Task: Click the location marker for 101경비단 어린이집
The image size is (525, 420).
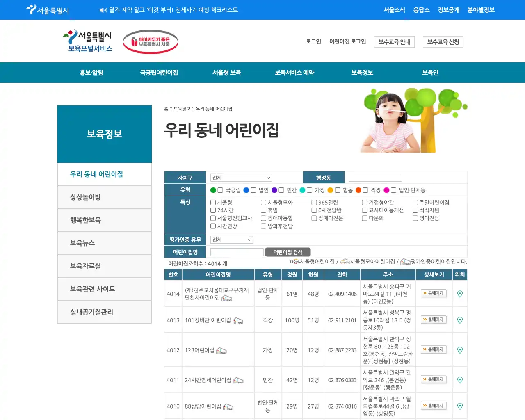Action: pyautogui.click(x=460, y=320)
